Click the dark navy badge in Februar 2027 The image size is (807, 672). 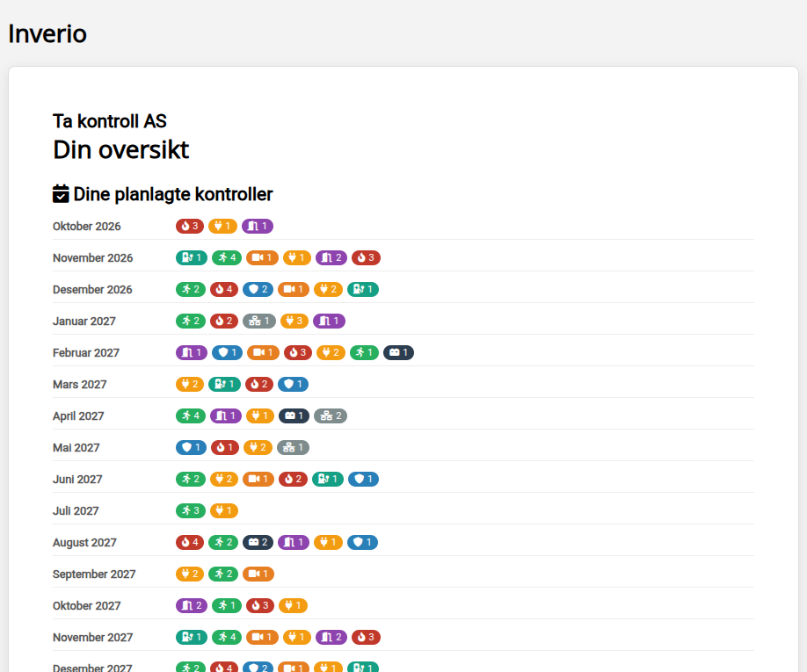click(398, 353)
